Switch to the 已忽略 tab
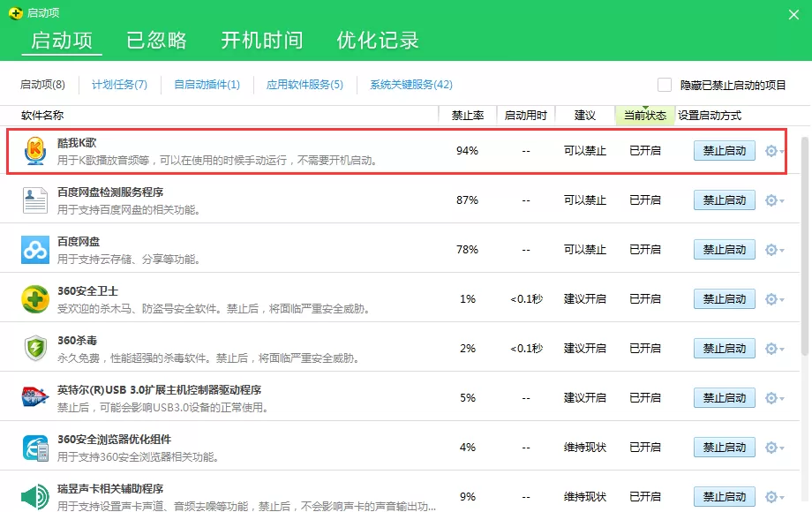The width and height of the screenshot is (812, 512). coord(156,40)
